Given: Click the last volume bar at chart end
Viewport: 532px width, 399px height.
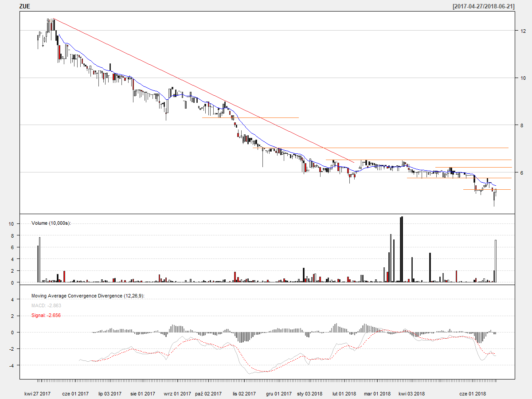Looking at the screenshot, I should point(496,261).
